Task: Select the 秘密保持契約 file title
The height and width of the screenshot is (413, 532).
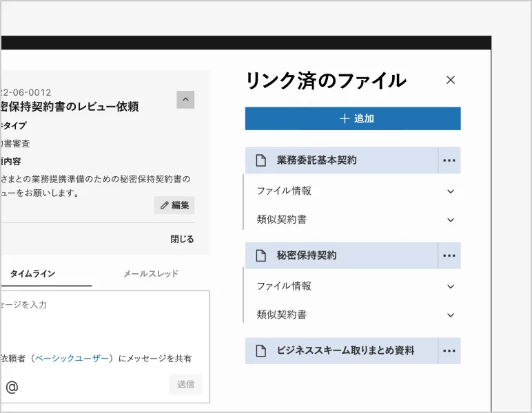Action: click(x=307, y=255)
